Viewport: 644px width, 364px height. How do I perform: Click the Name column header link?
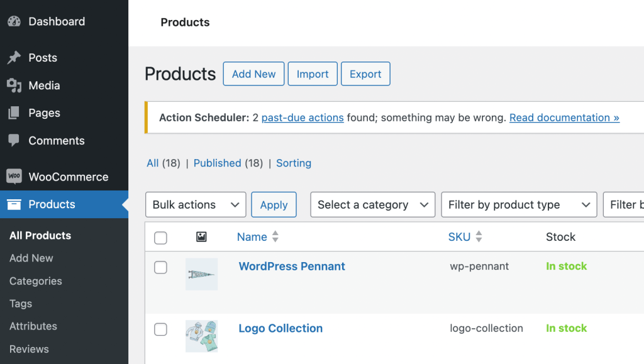(252, 237)
